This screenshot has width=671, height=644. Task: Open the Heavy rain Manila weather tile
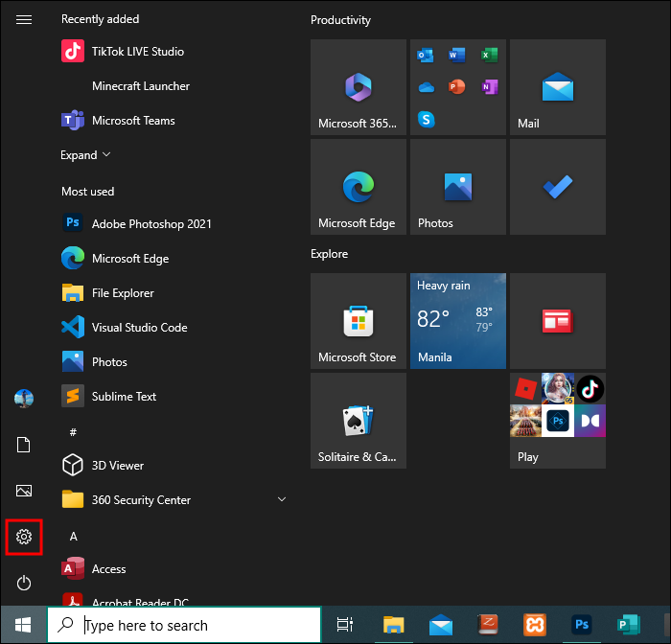pos(457,321)
